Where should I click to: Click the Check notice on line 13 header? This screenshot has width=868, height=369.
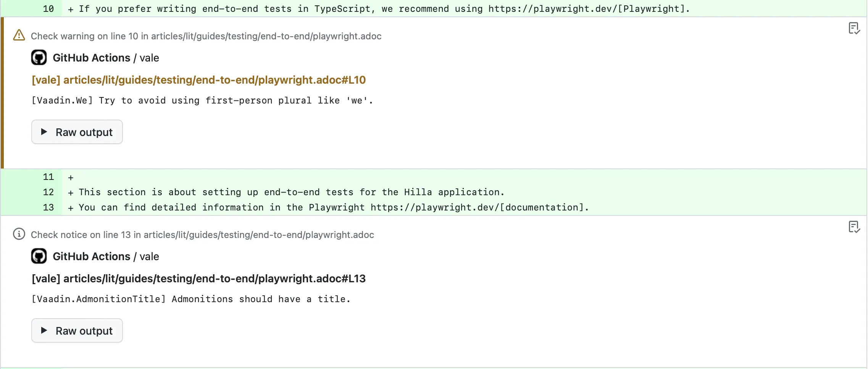point(202,235)
